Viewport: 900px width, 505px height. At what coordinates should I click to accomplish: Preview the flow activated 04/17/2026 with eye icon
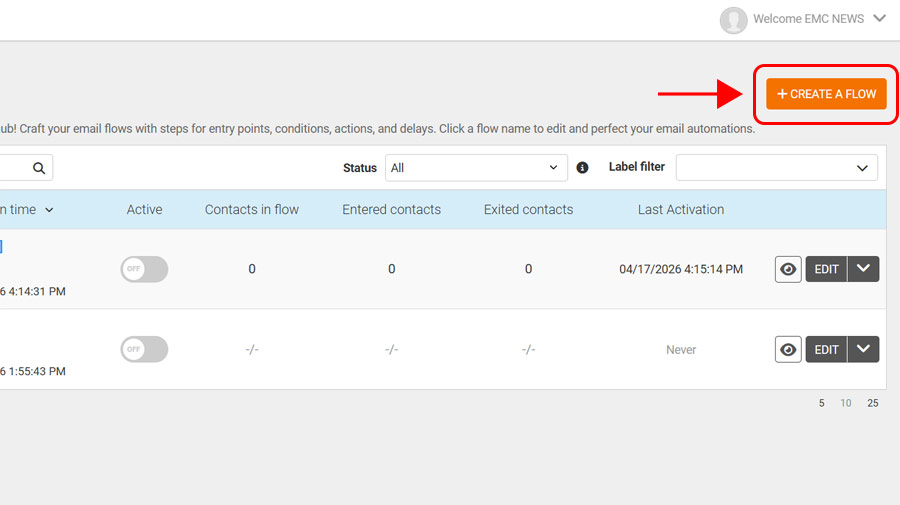[788, 269]
